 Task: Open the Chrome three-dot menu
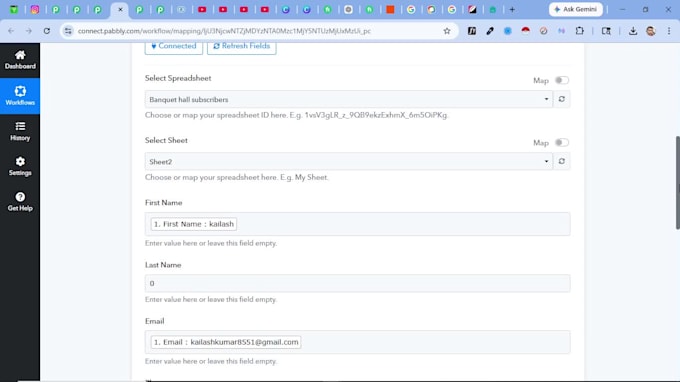669,31
